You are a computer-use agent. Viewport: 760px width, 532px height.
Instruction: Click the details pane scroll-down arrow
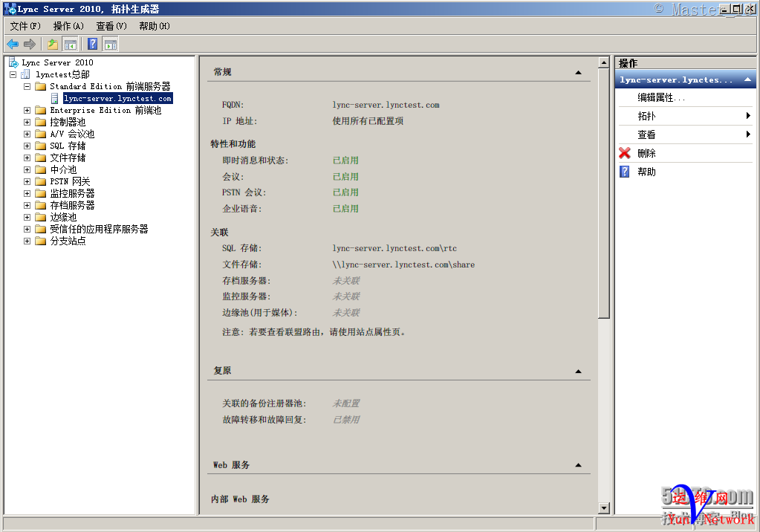point(603,508)
